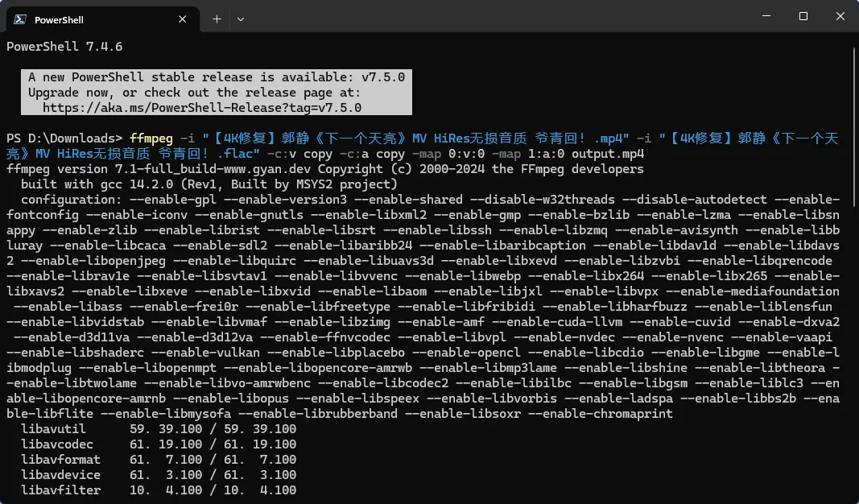Minimize the terminal window
The width and height of the screenshot is (859, 504).
(766, 17)
